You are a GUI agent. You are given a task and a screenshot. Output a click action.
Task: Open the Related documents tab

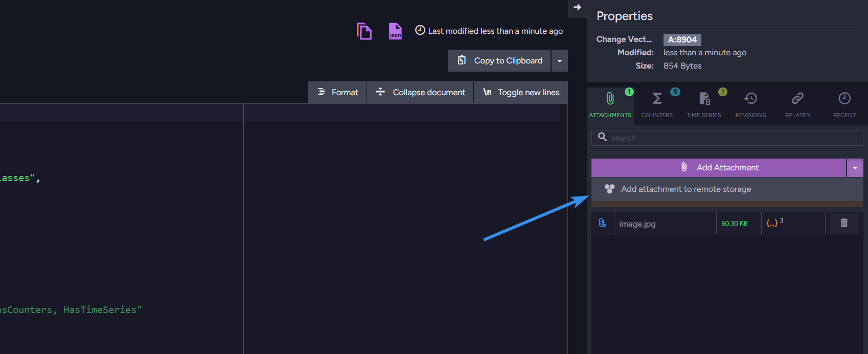797,104
